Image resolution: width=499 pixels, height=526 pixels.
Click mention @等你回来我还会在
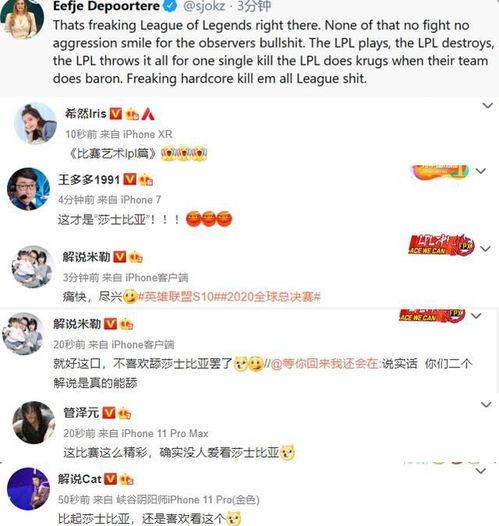pos(324,364)
